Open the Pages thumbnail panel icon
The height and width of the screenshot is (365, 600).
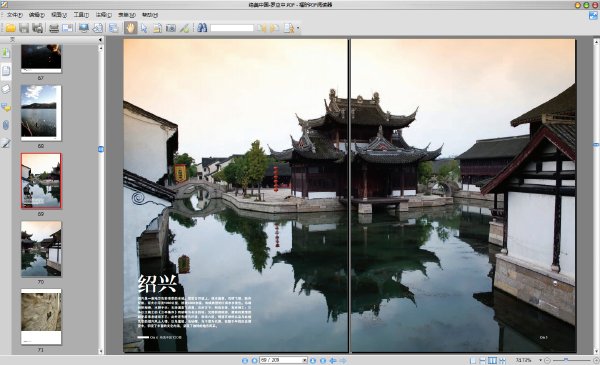[6, 71]
